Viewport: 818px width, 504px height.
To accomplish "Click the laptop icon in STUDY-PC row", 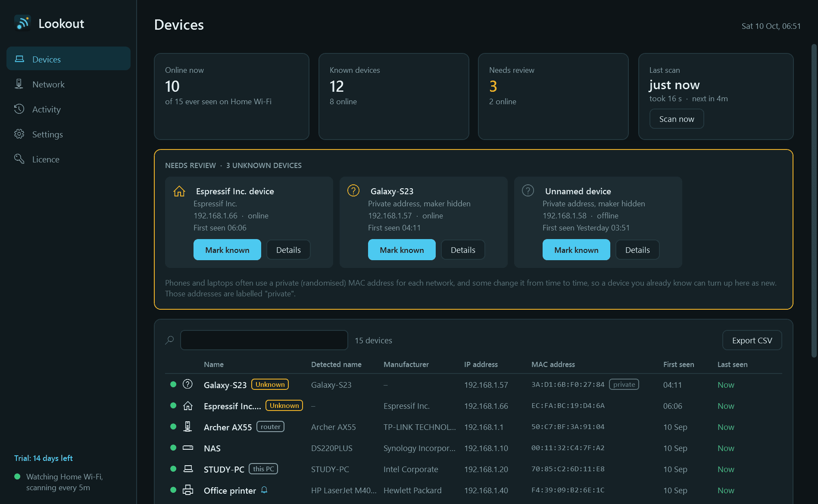I will [188, 469].
